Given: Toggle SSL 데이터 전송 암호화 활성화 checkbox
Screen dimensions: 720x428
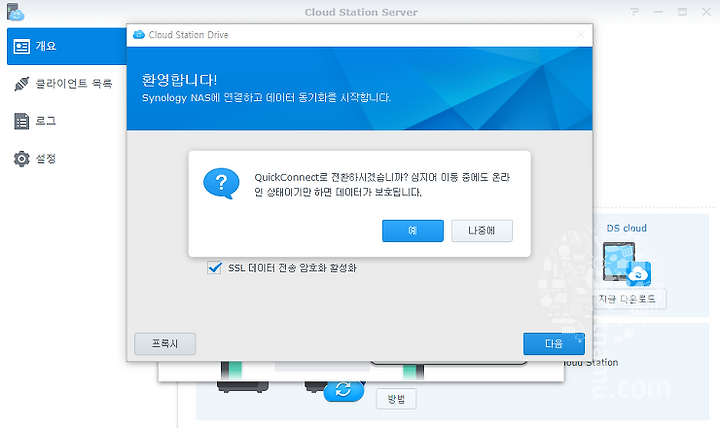Looking at the screenshot, I should (x=214, y=268).
